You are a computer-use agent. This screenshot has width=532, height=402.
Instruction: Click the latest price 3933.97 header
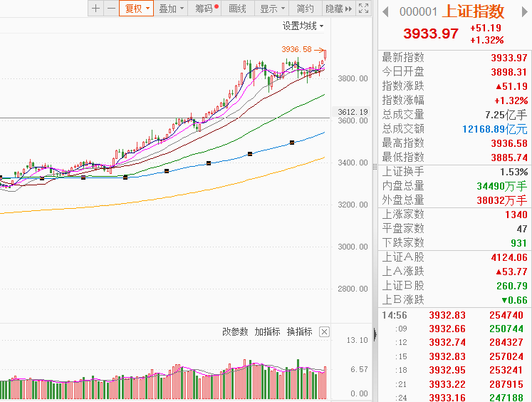click(x=431, y=33)
